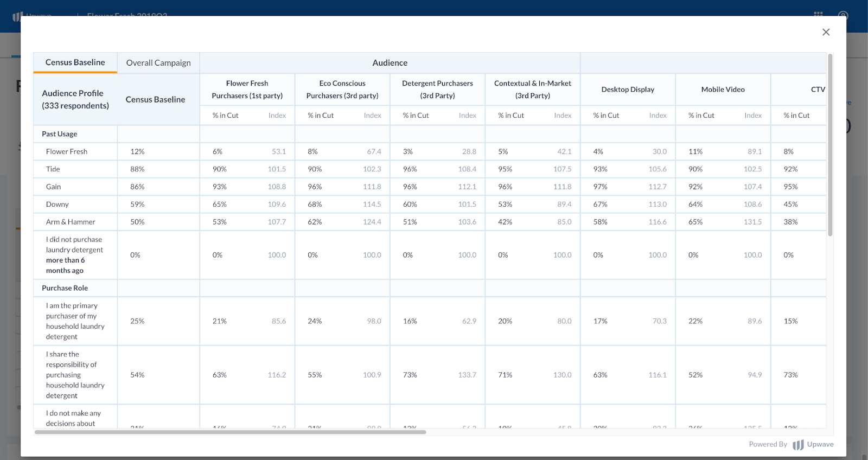Click the 12% census baseline value for Flower Fresh
This screenshot has height=460, width=868.
coord(137,151)
